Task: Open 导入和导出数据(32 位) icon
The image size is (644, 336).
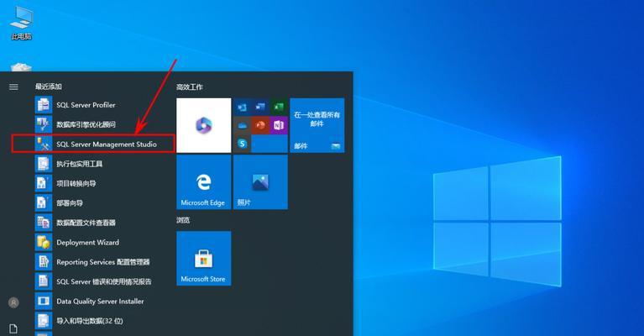Action: [x=44, y=321]
